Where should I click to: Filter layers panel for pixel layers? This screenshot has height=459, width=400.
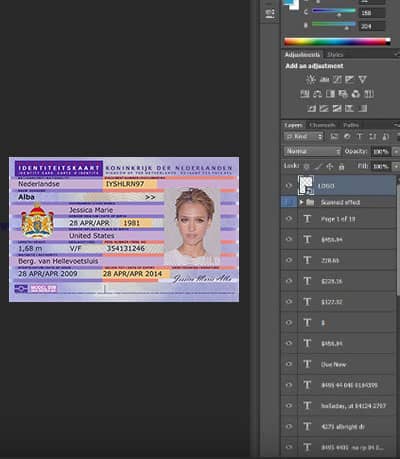tap(334, 136)
